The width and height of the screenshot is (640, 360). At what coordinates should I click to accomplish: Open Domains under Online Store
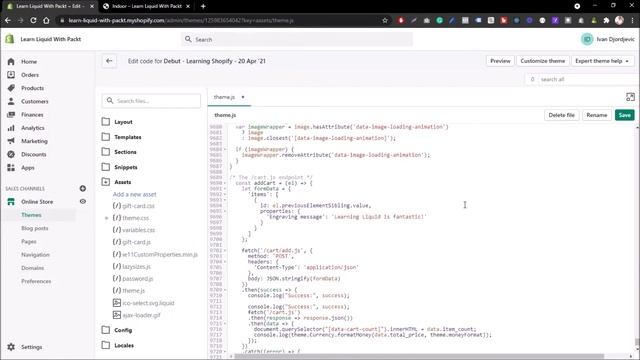tap(32, 268)
